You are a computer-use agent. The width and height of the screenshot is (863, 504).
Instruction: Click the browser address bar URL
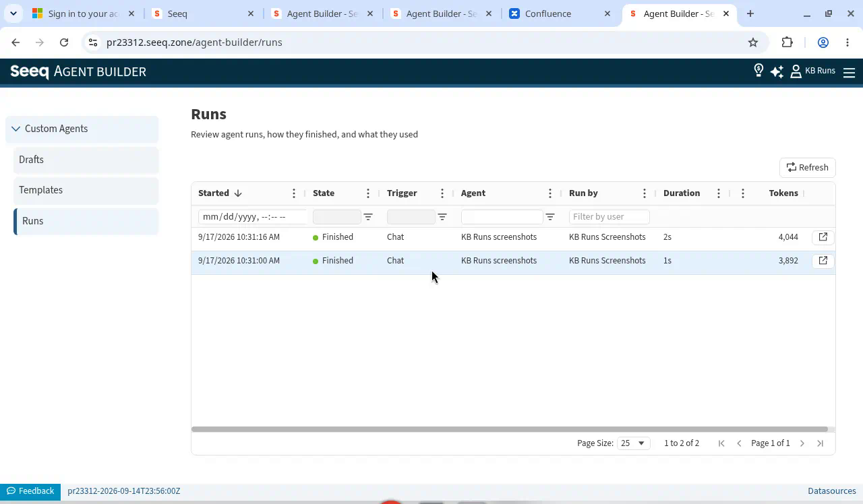pyautogui.click(x=194, y=42)
